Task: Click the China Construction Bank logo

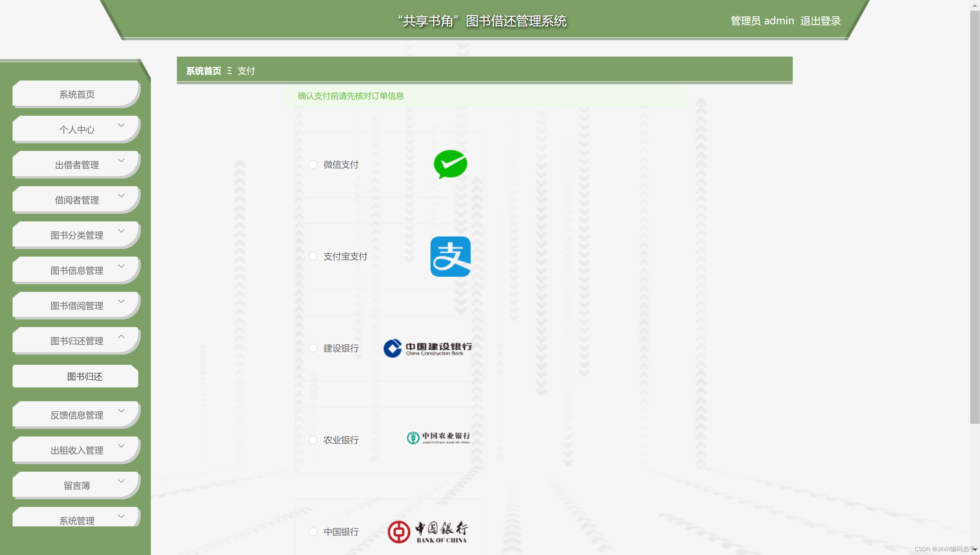Action: [427, 348]
